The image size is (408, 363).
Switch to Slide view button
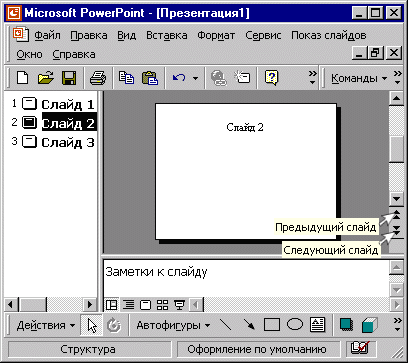(x=145, y=305)
